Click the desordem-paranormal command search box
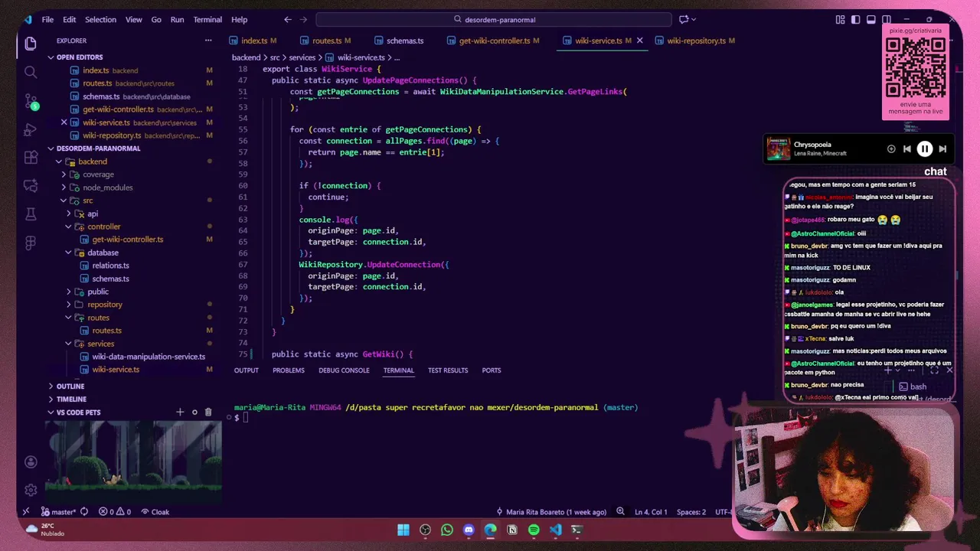This screenshot has width=980, height=551. [x=494, y=20]
